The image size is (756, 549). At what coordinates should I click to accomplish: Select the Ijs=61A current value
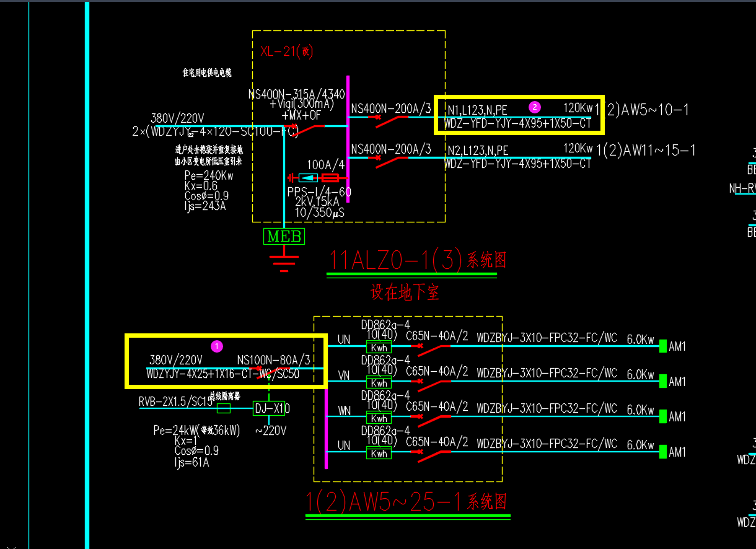click(191, 462)
